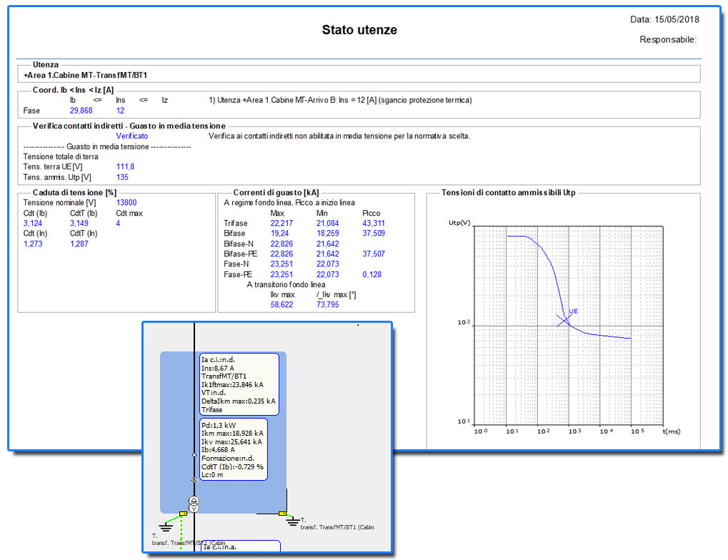This screenshot has height=560, width=728.
Task: Click the small circle node on the line
Action: [x=194, y=454]
